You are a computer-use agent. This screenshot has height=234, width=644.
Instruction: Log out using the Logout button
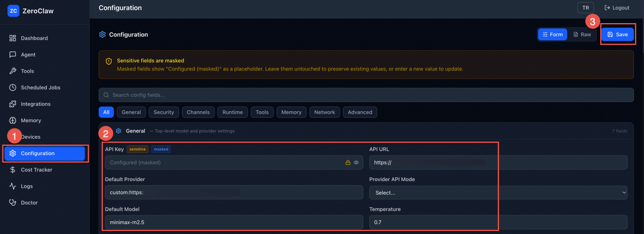[x=617, y=8]
